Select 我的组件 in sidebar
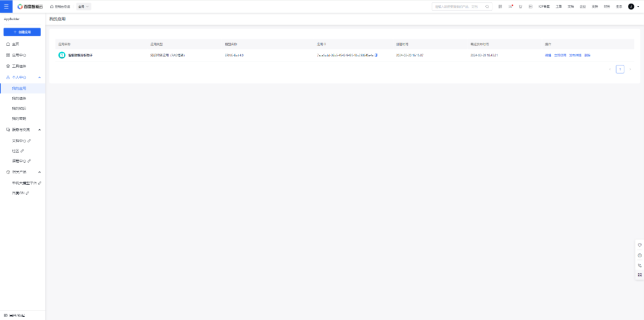Viewport: 644px width, 320px height. (19, 98)
